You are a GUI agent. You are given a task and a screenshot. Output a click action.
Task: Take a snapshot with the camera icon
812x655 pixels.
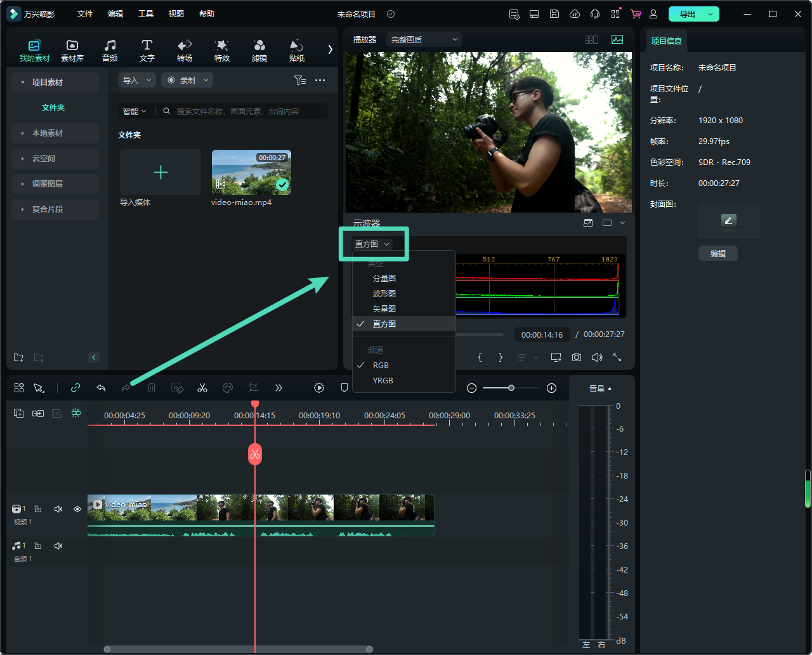pos(576,357)
